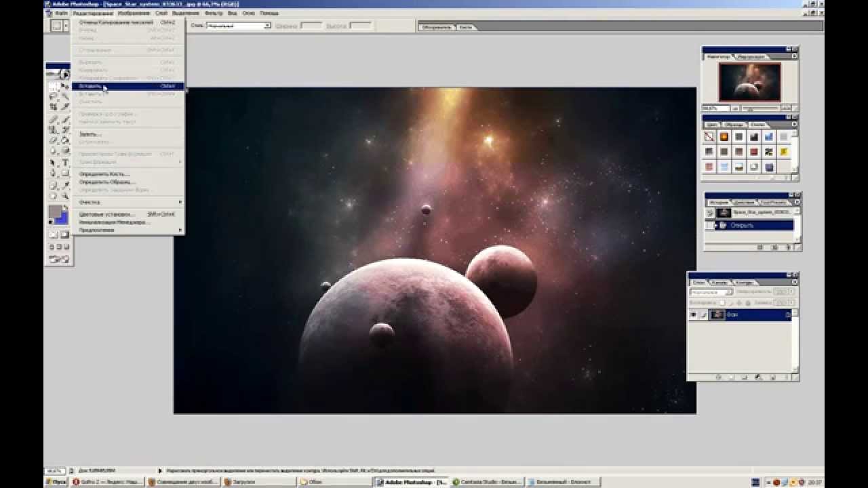The image size is (868, 488).
Task: Select the Lasso tool
Action: [x=54, y=96]
